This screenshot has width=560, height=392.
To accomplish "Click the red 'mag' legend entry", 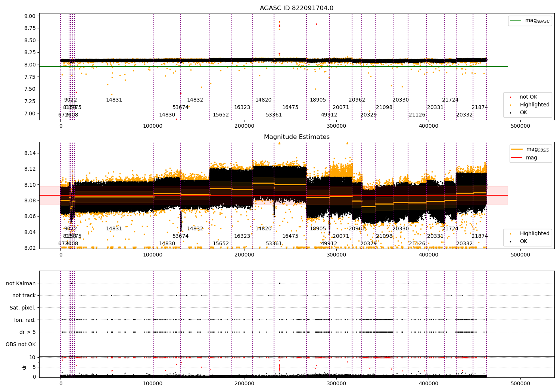I will coord(524,158).
